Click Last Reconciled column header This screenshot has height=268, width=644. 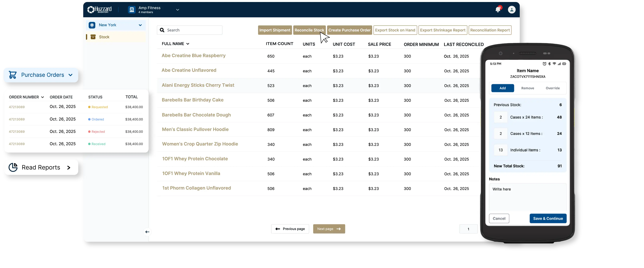click(463, 44)
